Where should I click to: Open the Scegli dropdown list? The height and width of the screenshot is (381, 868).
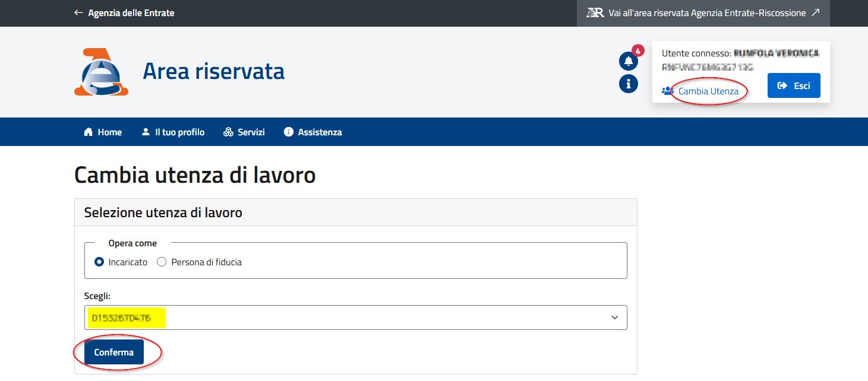point(356,317)
